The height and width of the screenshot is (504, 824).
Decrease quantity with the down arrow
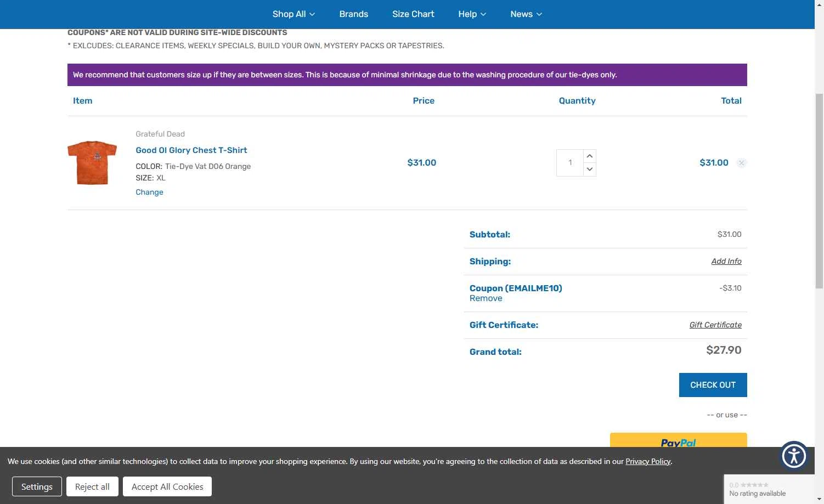(590, 169)
